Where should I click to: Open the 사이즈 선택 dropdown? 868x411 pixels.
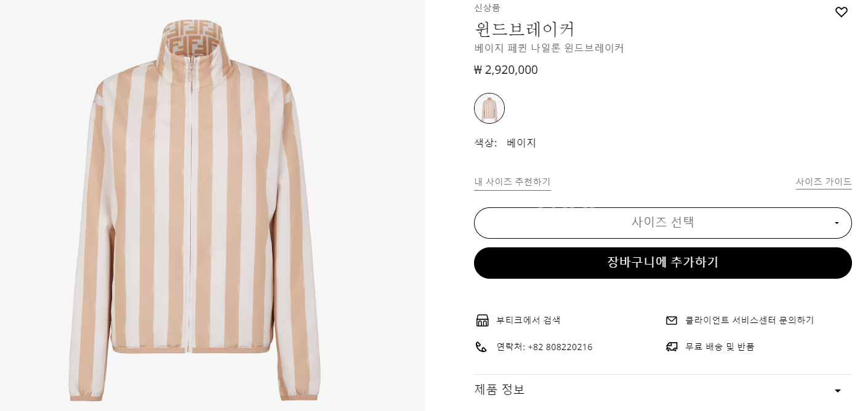coord(662,223)
